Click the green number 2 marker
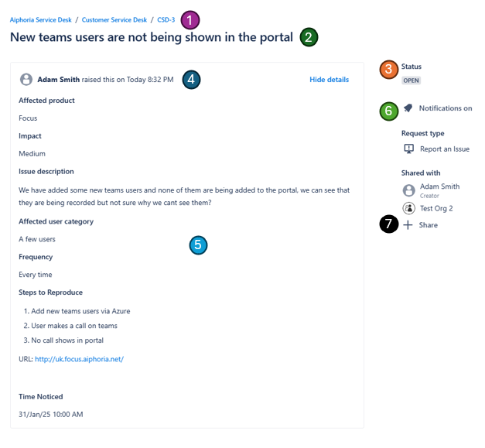Viewport: 485px width, 448px height. click(309, 37)
